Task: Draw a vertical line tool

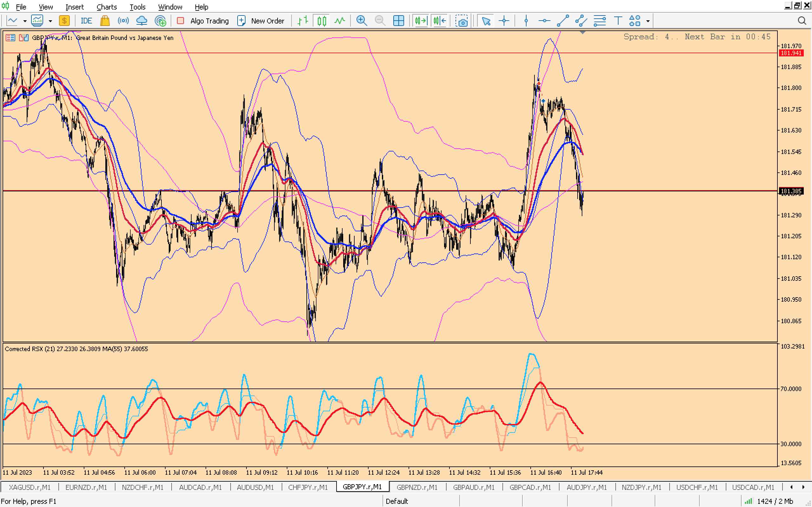Action: point(526,21)
